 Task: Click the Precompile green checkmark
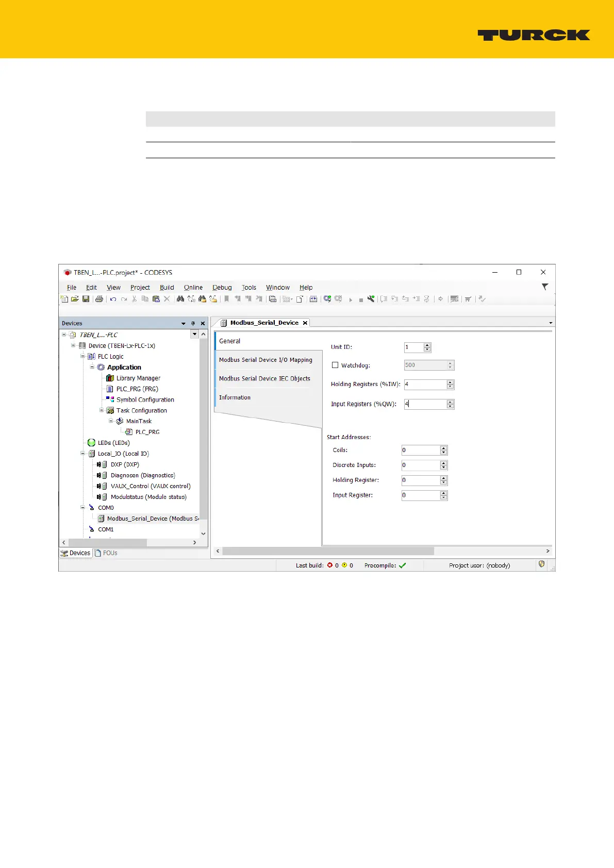coord(403,565)
